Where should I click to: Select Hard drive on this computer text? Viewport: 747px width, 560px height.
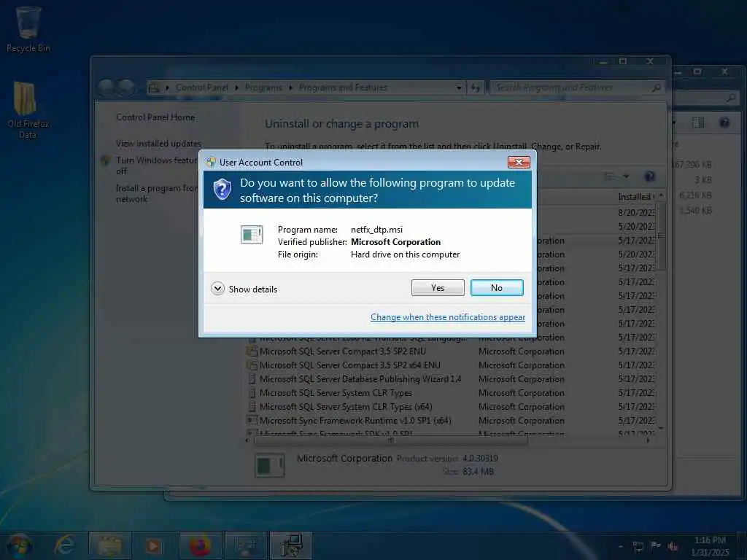[405, 254]
